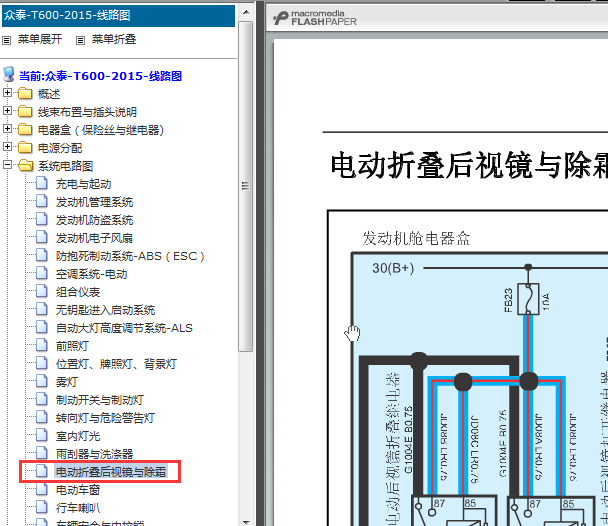Click document icon for 组合仪表
The height and width of the screenshot is (526, 608).
click(x=42, y=291)
